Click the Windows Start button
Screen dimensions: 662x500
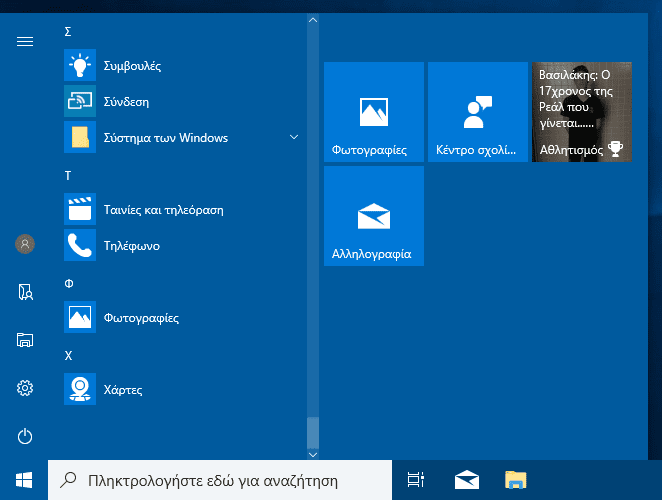coord(24,480)
